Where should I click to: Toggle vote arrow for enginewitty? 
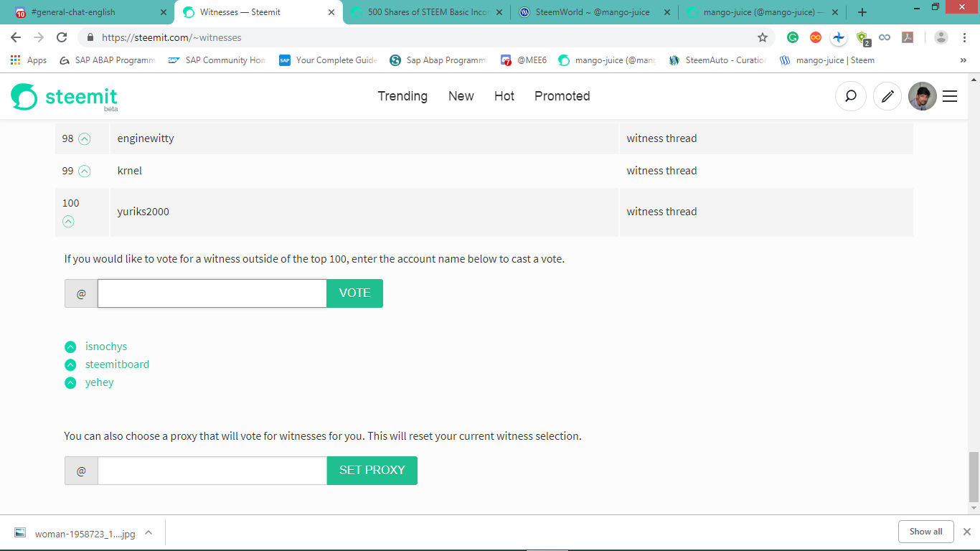point(85,139)
